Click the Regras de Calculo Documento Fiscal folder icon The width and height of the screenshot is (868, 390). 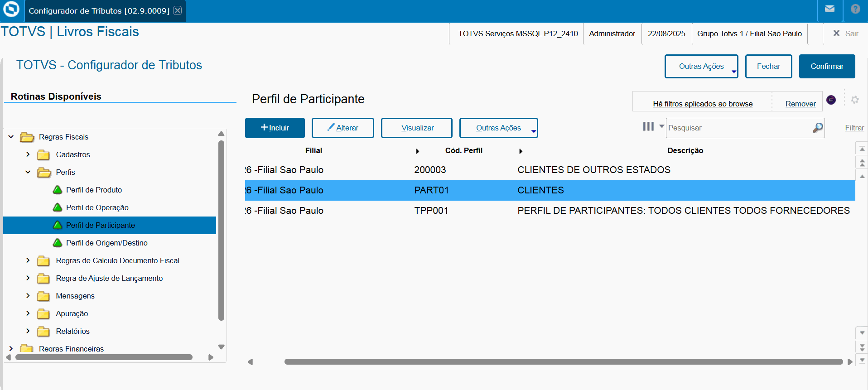43,261
